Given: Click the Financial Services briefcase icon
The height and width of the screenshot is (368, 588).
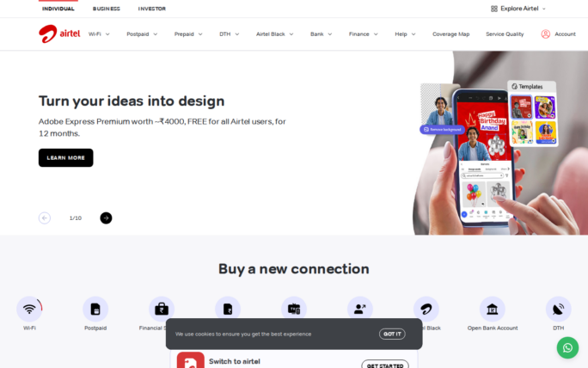Looking at the screenshot, I should pos(162,309).
